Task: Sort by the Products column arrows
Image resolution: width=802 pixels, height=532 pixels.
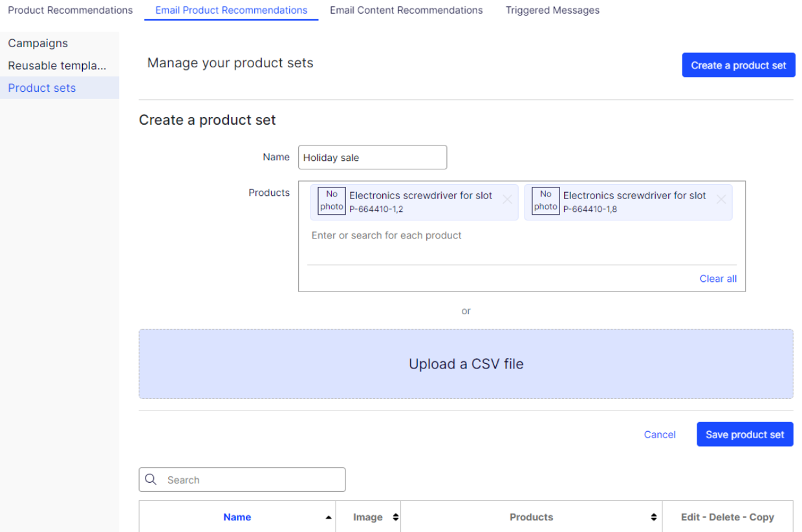Action: pos(653,517)
